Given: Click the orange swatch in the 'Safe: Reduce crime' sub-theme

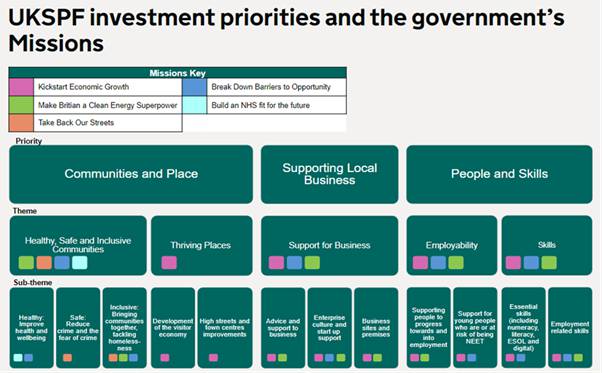Looking at the screenshot, I should point(67,358).
